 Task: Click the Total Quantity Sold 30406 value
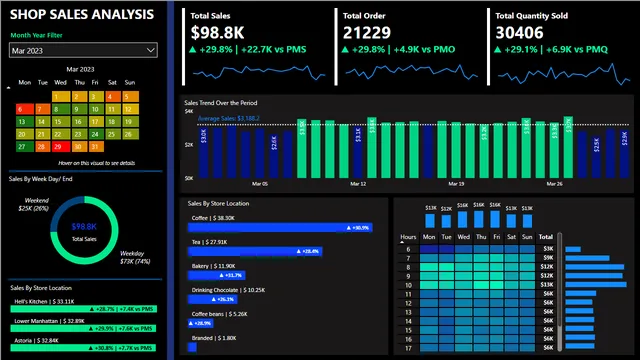coord(519,33)
